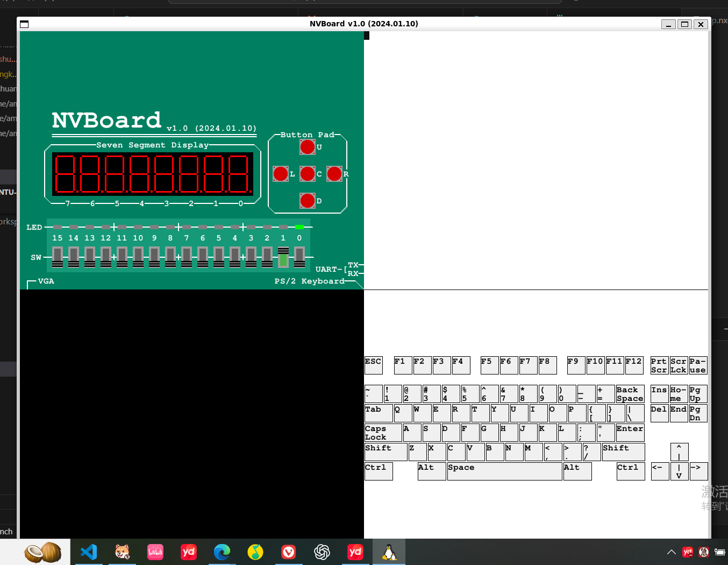This screenshot has width=728, height=565.
Task: Click the D button on Button Pad
Action: pos(308,201)
